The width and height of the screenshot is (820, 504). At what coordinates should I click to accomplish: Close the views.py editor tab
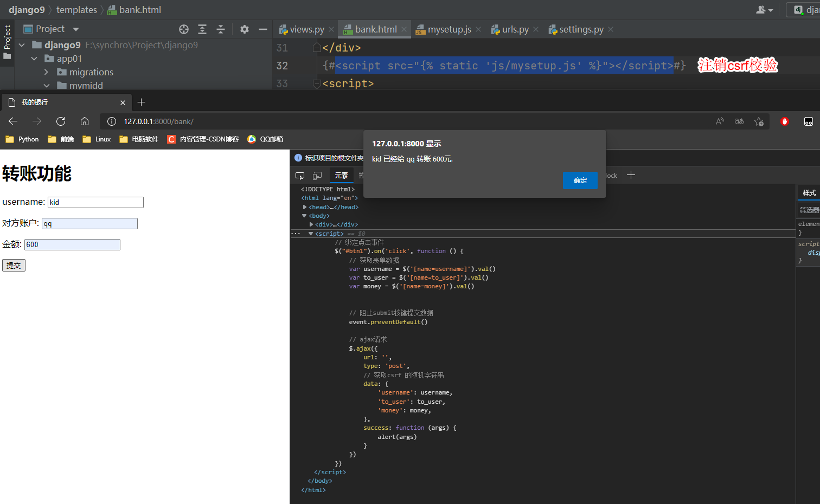click(331, 29)
